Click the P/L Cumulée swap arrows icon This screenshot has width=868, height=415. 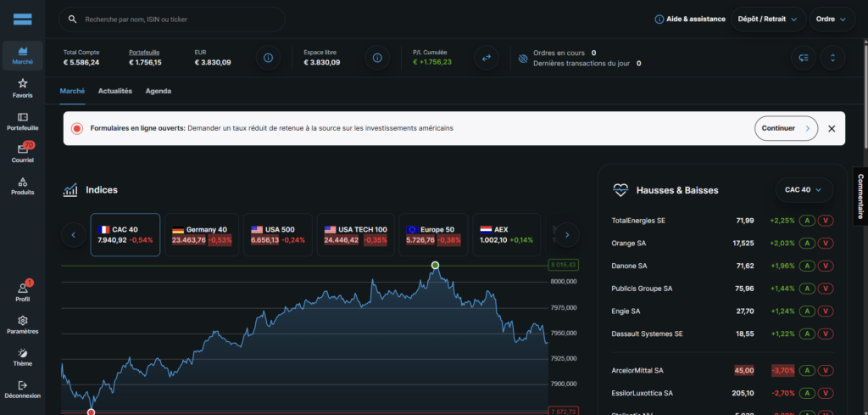pos(487,58)
